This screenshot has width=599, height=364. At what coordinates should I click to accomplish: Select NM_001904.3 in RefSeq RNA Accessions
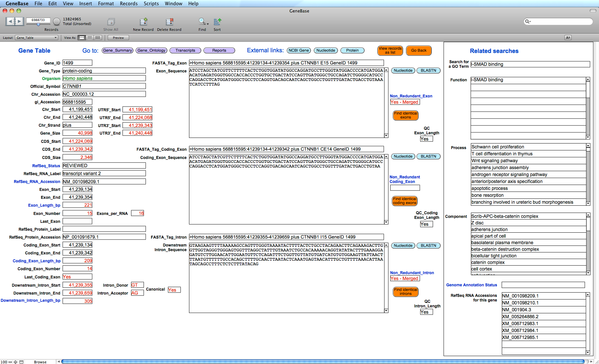[544, 310]
